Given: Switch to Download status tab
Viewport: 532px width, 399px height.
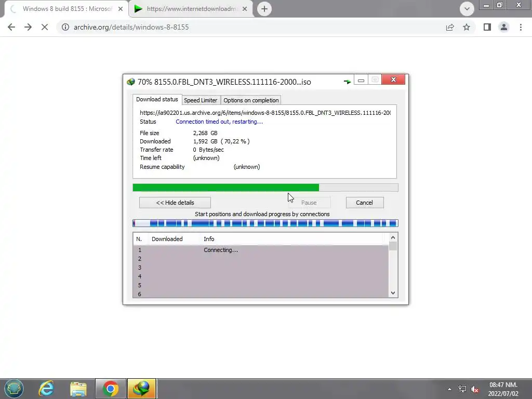Looking at the screenshot, I should coord(157,99).
